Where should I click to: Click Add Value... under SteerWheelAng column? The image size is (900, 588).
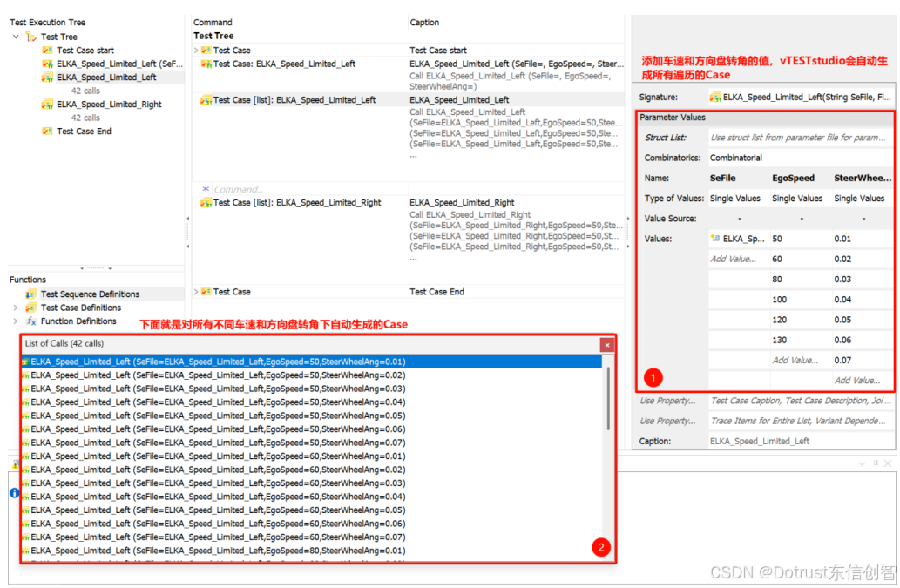(863, 381)
